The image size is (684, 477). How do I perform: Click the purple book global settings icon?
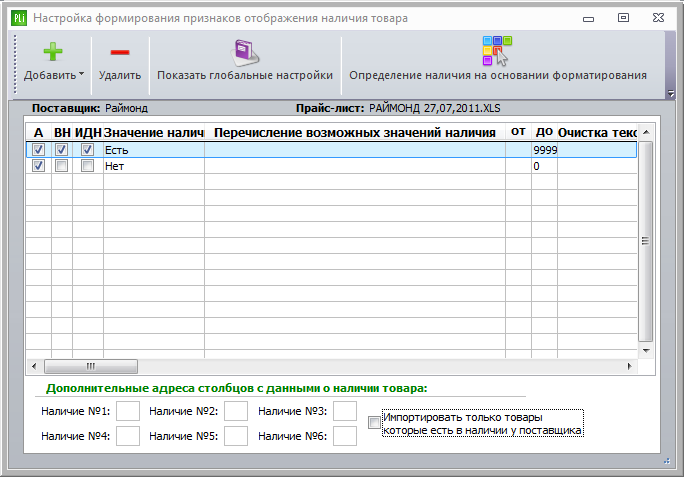click(x=245, y=53)
